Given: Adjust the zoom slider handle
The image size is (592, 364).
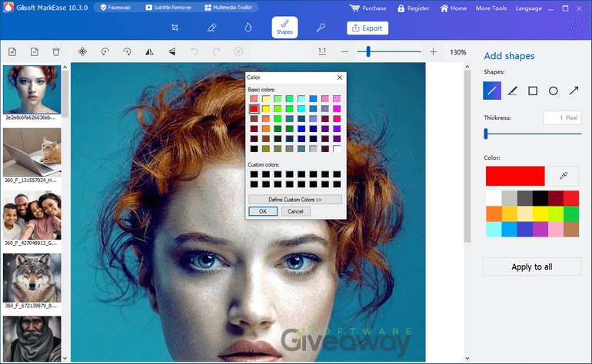Looking at the screenshot, I should click(x=368, y=51).
